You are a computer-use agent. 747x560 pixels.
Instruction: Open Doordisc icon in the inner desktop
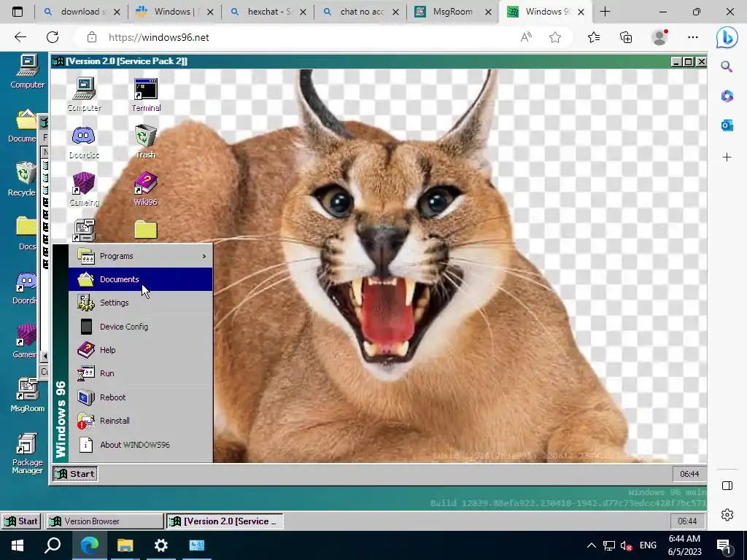pyautogui.click(x=84, y=142)
